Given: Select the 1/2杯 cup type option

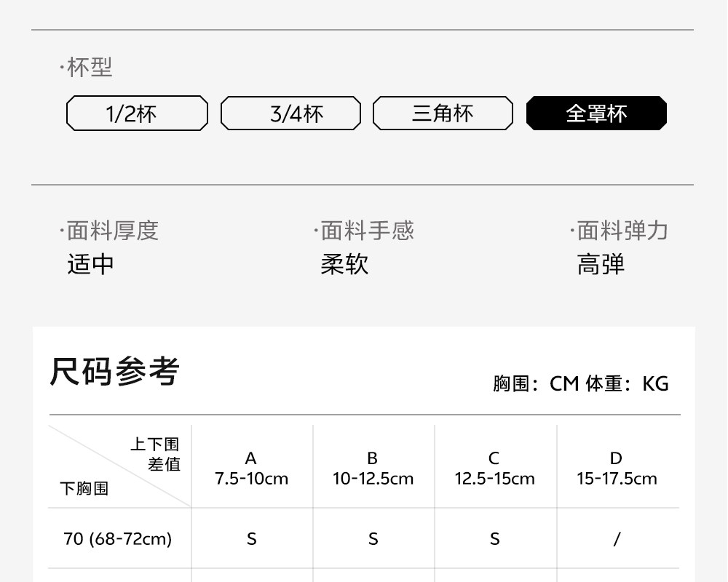Looking at the screenshot, I should pyautogui.click(x=137, y=113).
